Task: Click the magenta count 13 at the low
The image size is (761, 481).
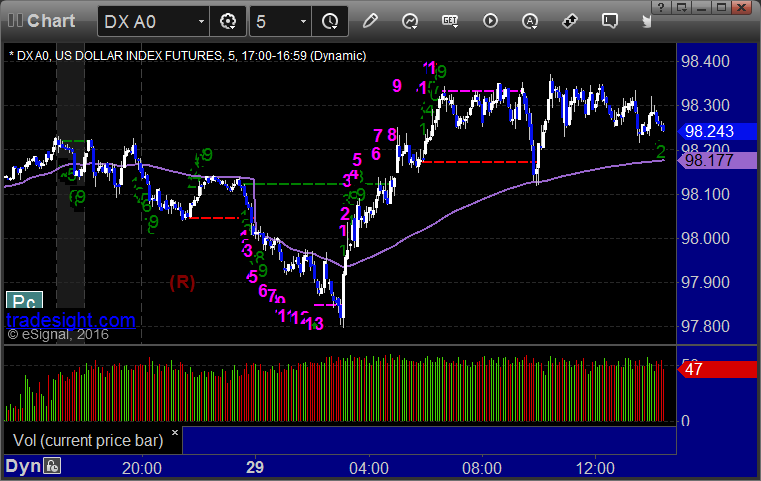Action: pyautogui.click(x=315, y=324)
